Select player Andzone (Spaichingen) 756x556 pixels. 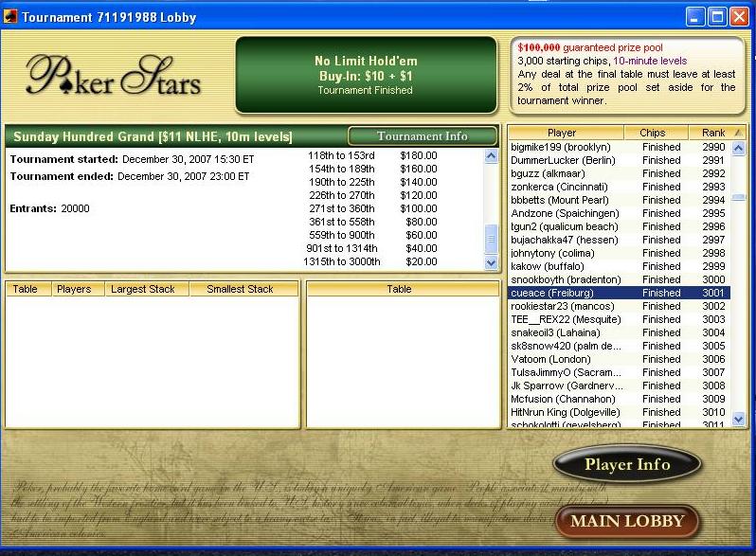click(620, 213)
